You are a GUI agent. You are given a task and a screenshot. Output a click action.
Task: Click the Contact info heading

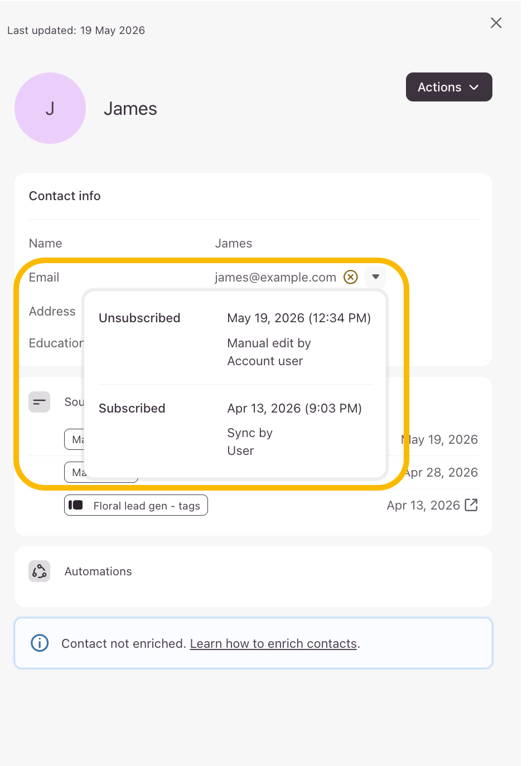pos(65,196)
